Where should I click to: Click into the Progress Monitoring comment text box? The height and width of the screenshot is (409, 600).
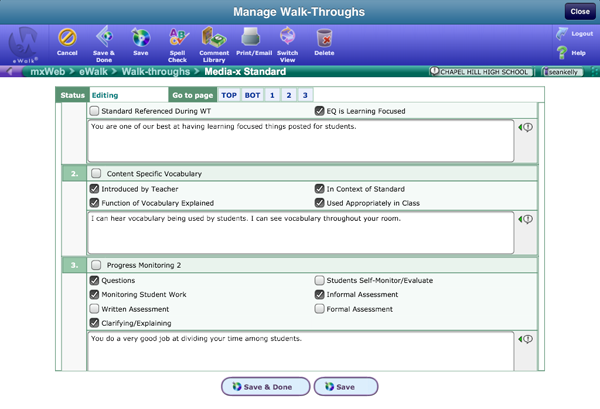click(x=300, y=350)
